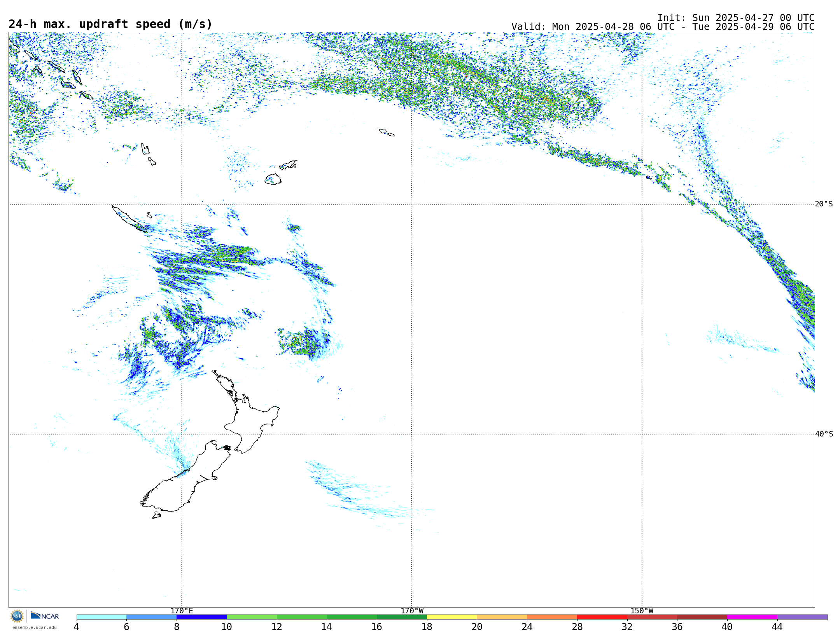Click the Valid time range line

[663, 27]
